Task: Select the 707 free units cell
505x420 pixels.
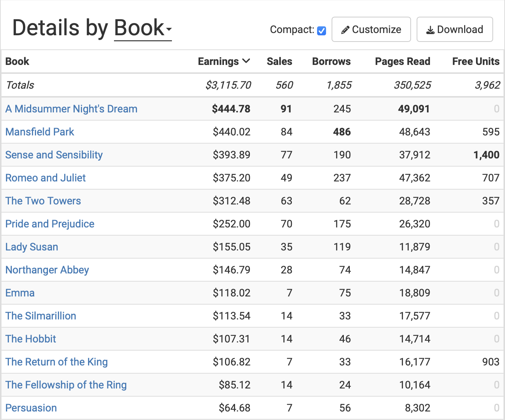Action: 491,178
